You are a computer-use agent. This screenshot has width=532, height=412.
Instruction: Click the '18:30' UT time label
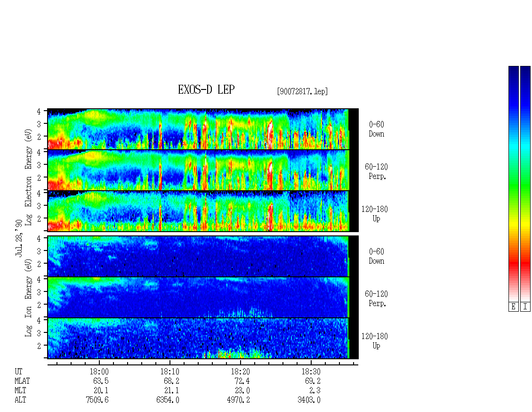point(311,372)
